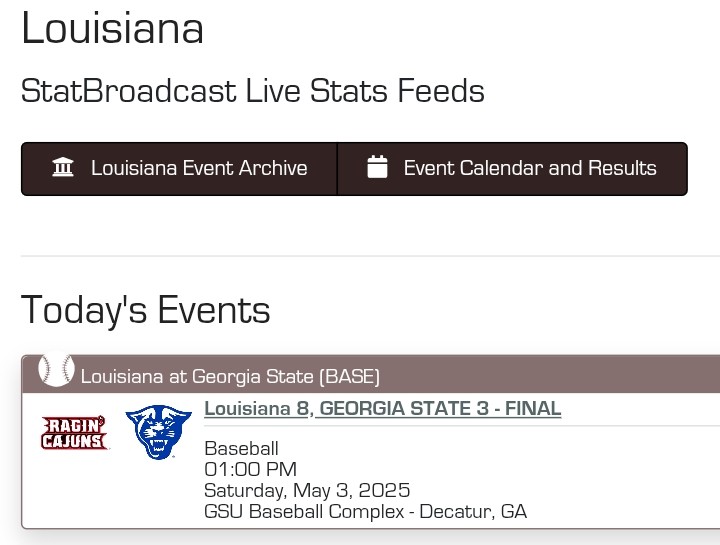Click the Saturday, May 3, 2025 date

(307, 490)
